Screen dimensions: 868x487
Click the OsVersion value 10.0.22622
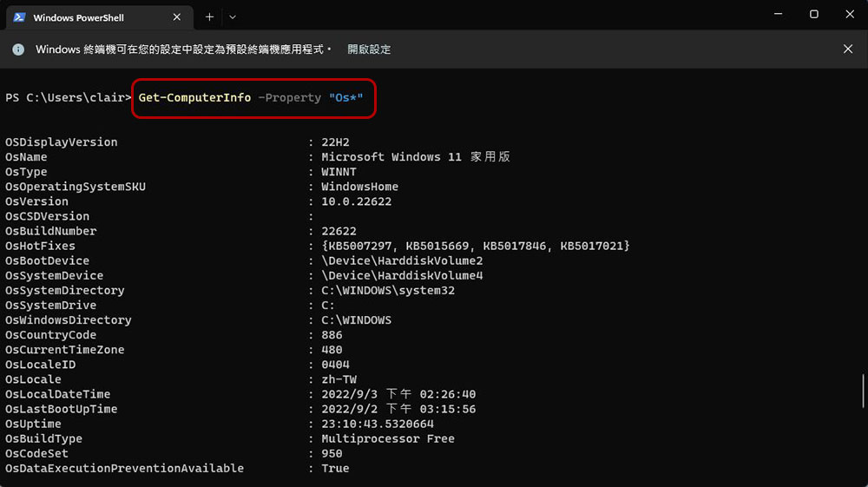356,201
